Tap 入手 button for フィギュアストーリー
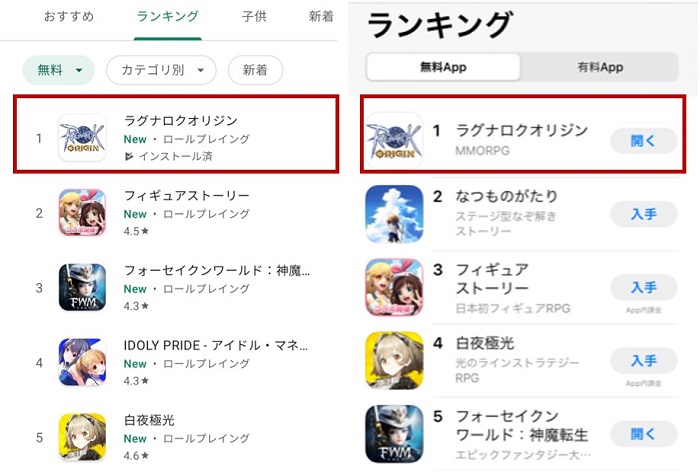The height and width of the screenshot is (472, 700). pyautogui.click(x=643, y=287)
